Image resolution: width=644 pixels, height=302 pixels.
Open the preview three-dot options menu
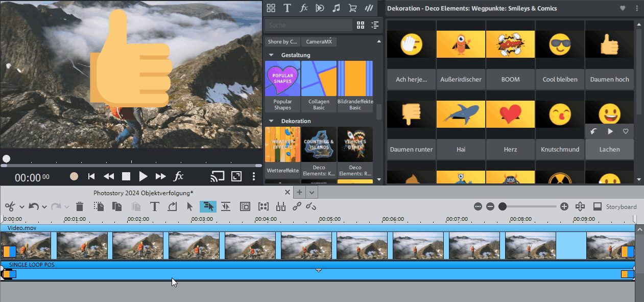coord(254,176)
